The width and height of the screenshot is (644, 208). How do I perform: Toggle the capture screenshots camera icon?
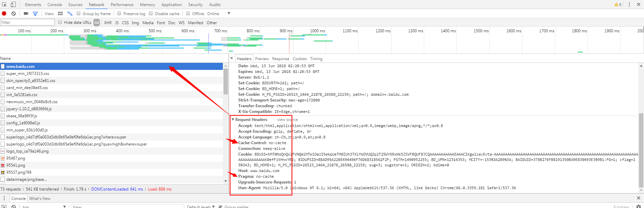pos(26,13)
